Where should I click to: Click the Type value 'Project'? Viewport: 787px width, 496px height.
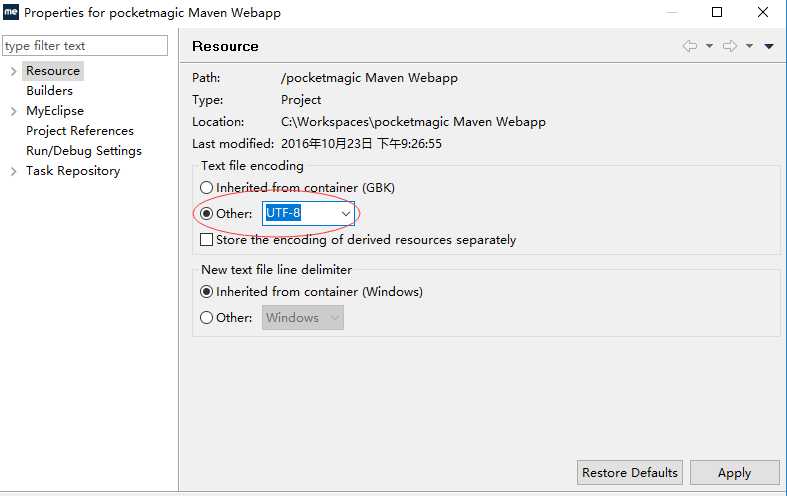pos(301,100)
